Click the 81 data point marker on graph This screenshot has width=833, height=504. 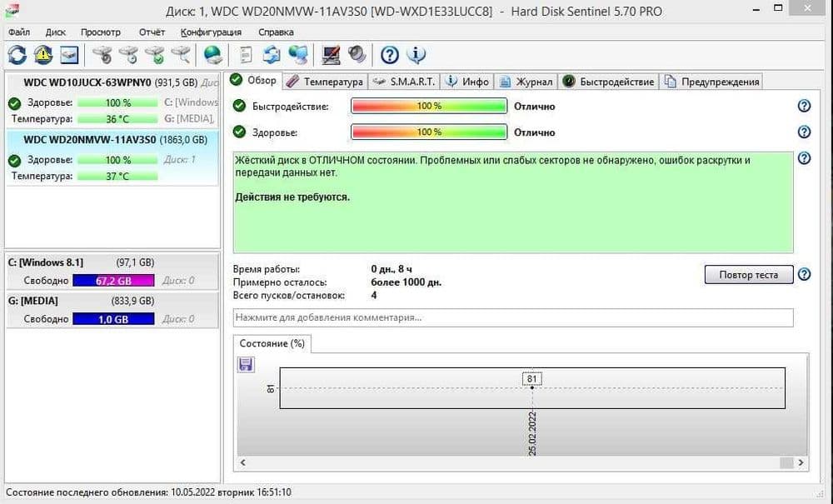tap(531, 387)
